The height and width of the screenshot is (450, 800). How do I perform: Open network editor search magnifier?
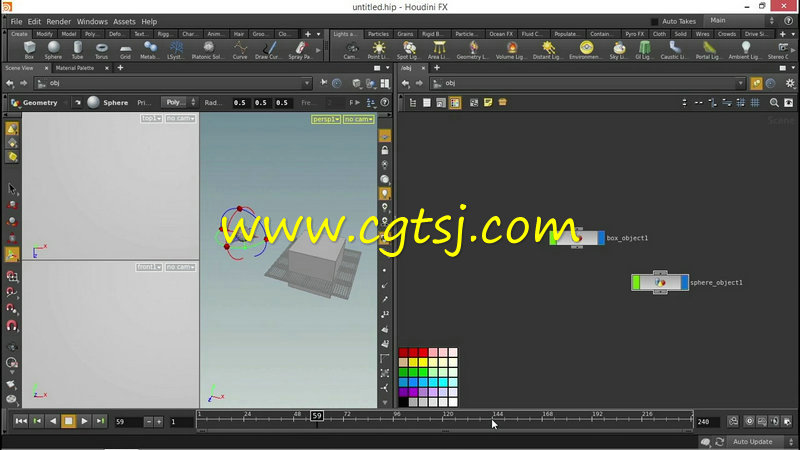coord(774,103)
